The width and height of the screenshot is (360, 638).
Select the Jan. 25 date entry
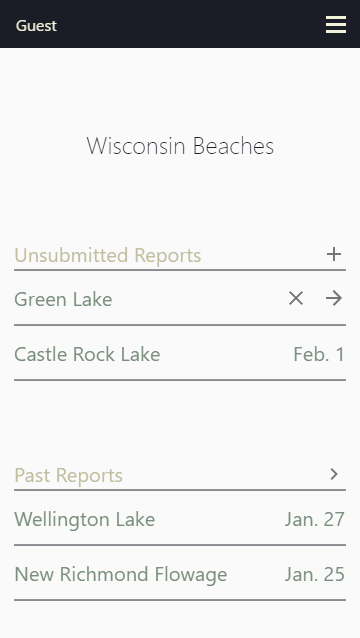pyautogui.click(x=314, y=575)
